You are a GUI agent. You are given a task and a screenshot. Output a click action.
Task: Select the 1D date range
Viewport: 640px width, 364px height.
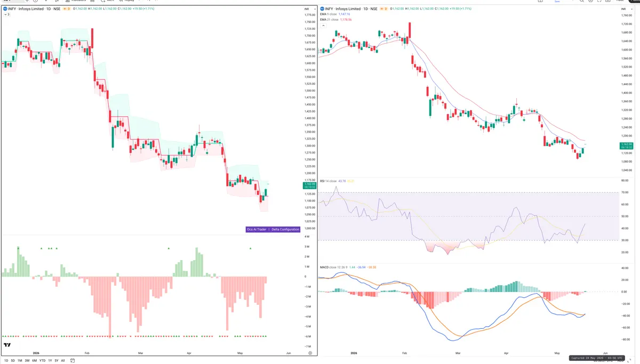[x=6, y=361]
